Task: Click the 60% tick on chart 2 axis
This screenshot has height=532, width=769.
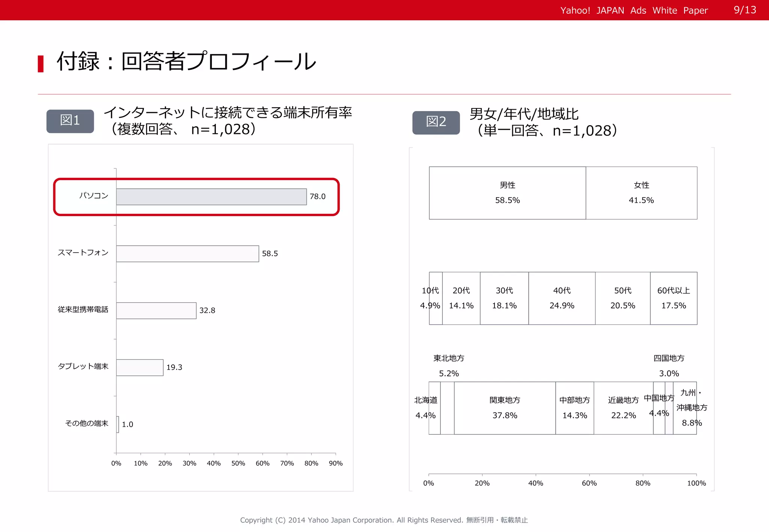Action: click(x=589, y=483)
